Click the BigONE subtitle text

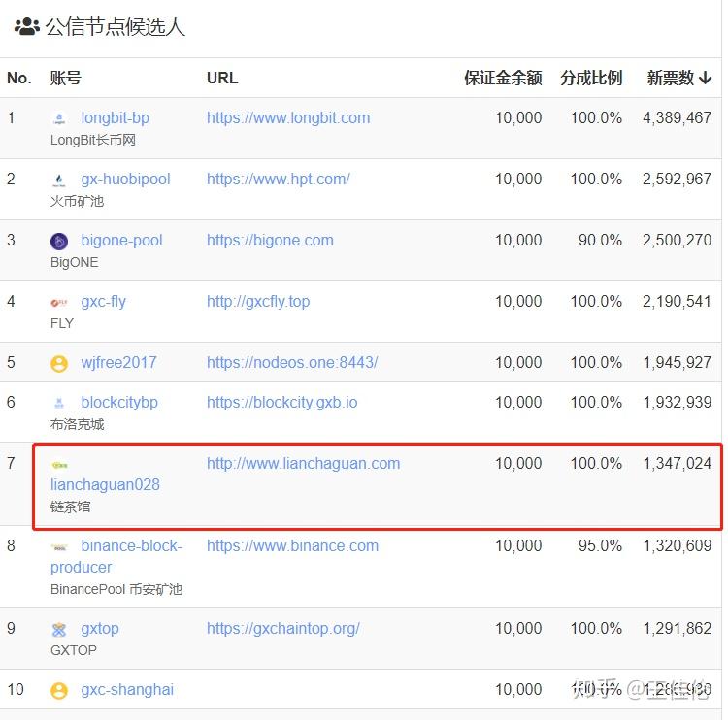point(75,263)
